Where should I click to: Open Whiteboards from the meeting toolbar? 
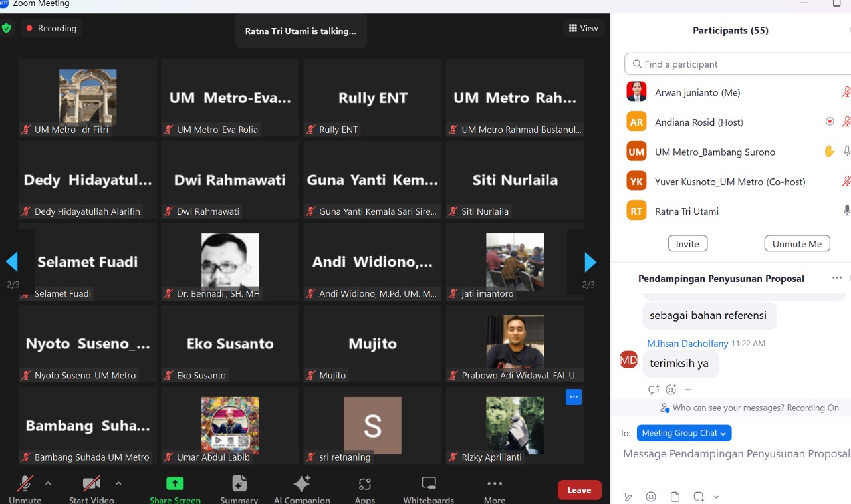[x=429, y=489]
